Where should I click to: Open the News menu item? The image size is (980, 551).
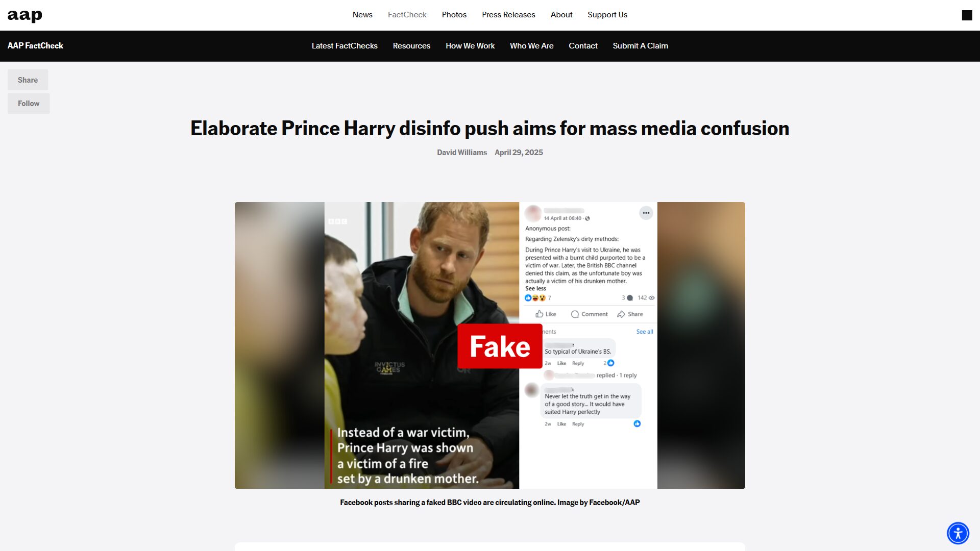[362, 15]
